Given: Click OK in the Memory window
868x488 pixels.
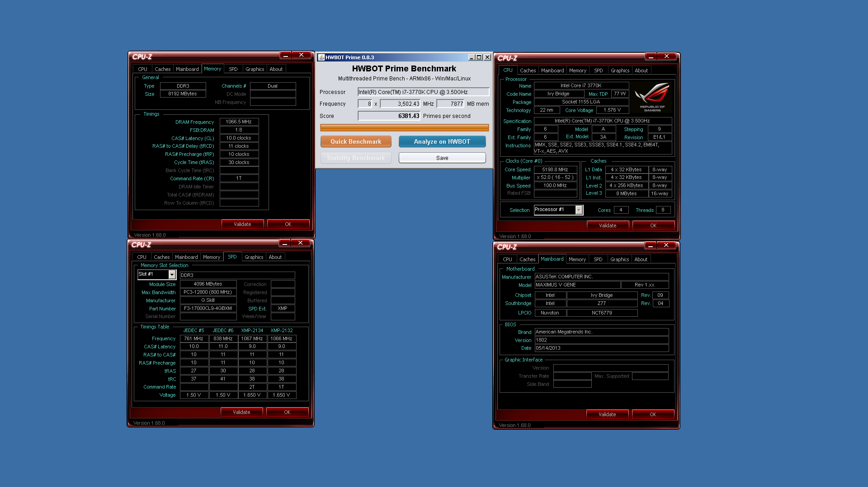Looking at the screenshot, I should click(x=288, y=225).
